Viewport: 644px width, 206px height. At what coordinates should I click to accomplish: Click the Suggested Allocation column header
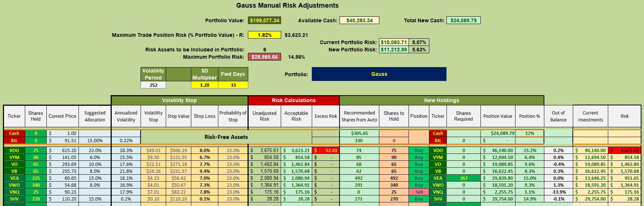[x=95, y=116]
